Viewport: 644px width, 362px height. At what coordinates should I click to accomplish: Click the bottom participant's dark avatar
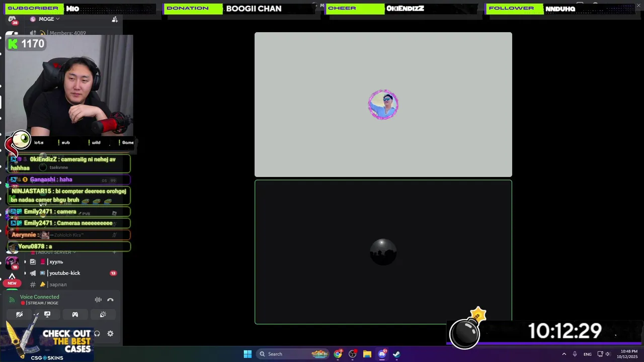[383, 252]
